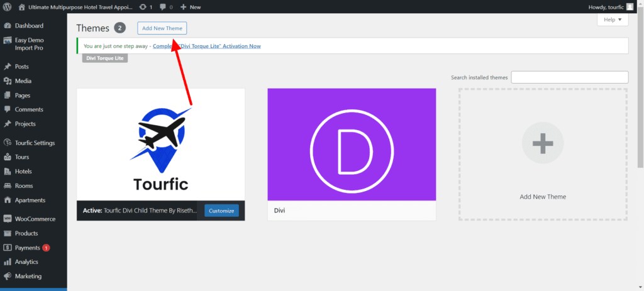This screenshot has height=291, width=644.
Task: Click the site name in the admin bar
Action: tap(80, 7)
